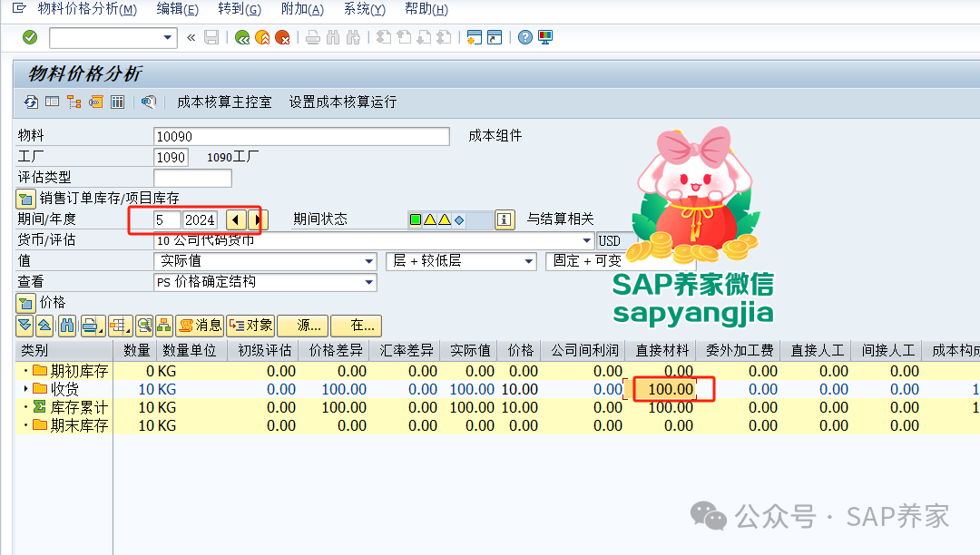Click the 源... button
980x555 pixels.
tap(303, 326)
